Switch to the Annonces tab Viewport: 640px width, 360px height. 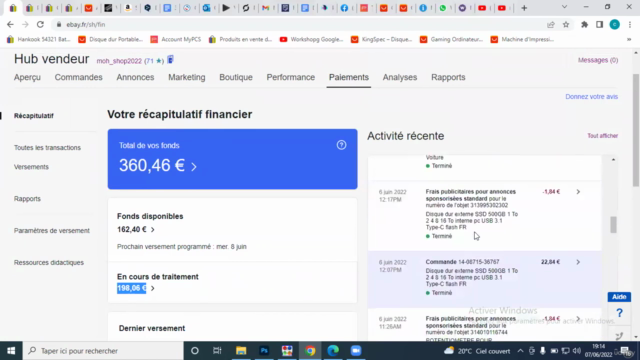click(x=135, y=77)
